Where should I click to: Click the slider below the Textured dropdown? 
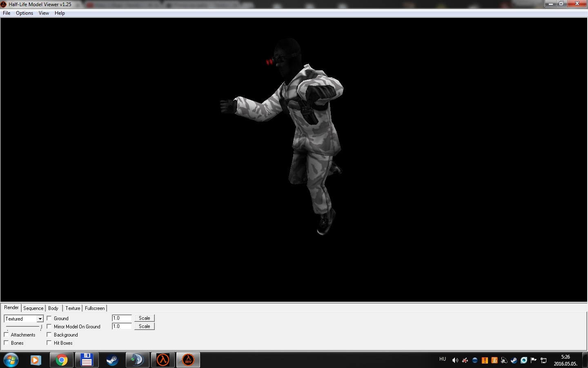click(24, 327)
